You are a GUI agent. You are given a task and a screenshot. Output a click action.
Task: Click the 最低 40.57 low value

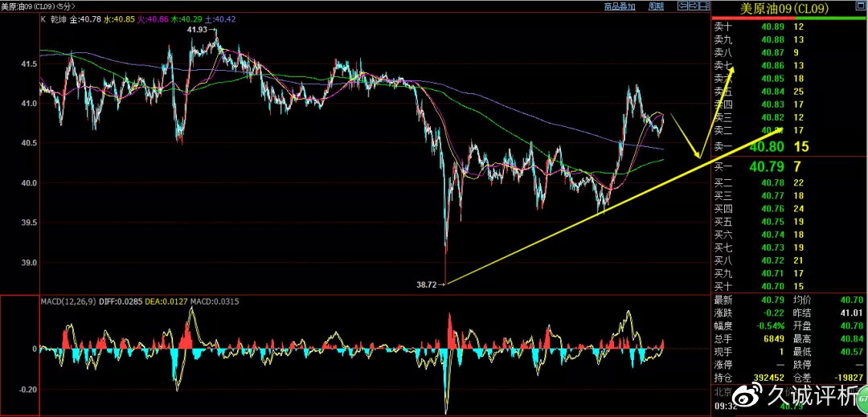(x=851, y=352)
